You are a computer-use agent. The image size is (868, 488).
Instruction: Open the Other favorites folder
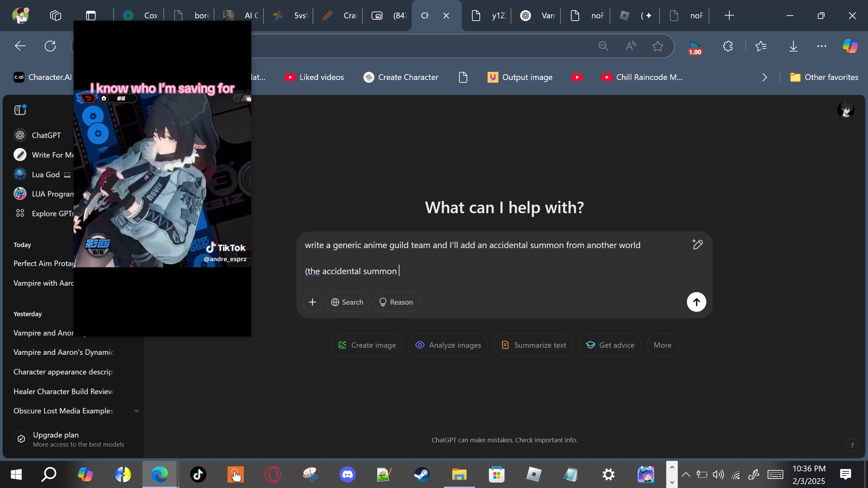click(x=824, y=77)
